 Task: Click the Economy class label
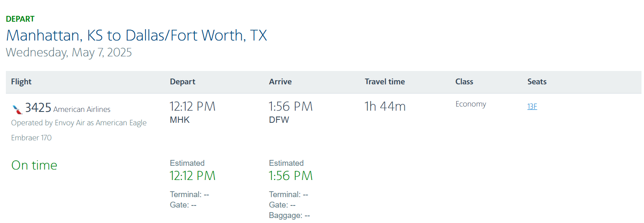470,104
